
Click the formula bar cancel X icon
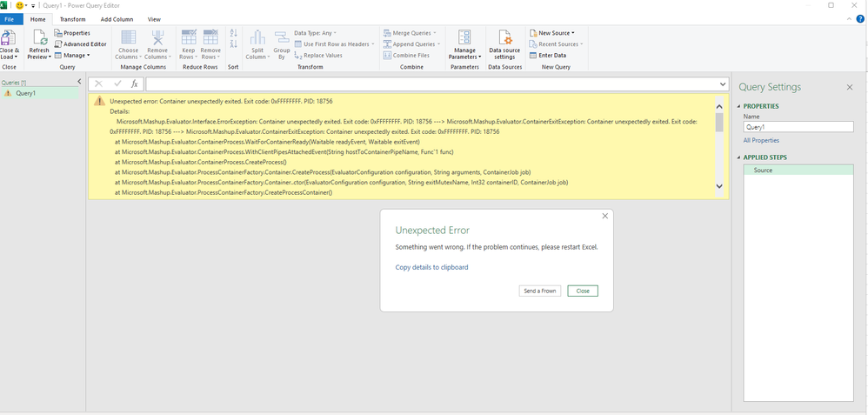pyautogui.click(x=98, y=84)
